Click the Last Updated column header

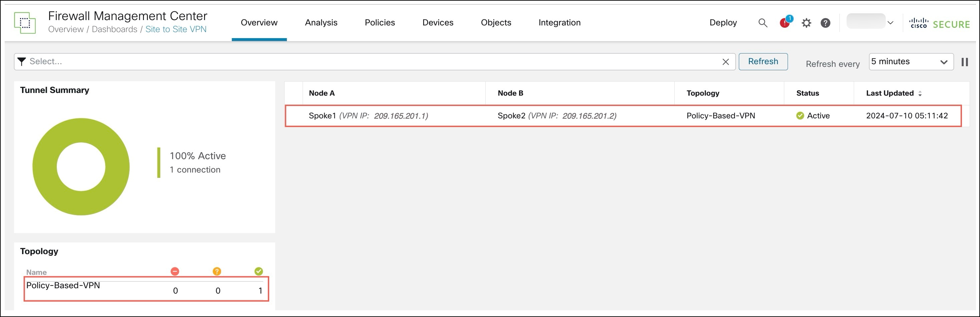pos(889,93)
